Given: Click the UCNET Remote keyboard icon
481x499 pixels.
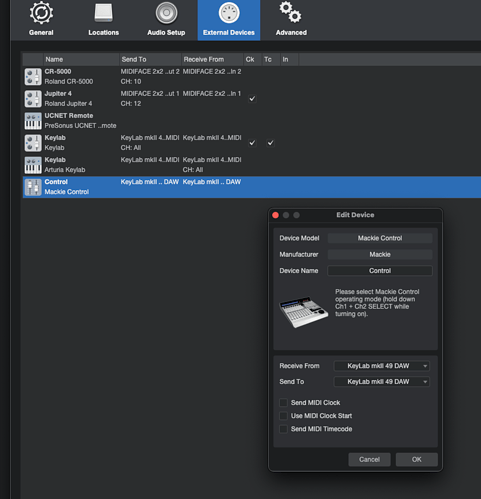Looking at the screenshot, I should click(33, 121).
